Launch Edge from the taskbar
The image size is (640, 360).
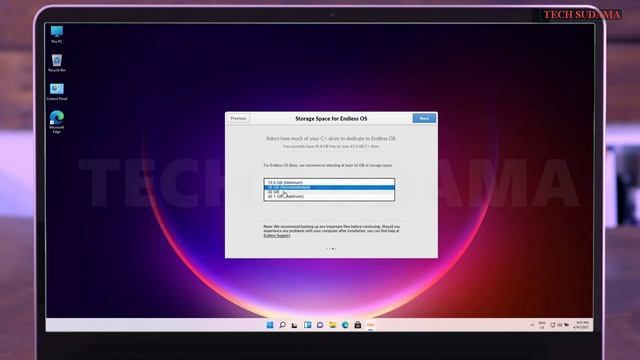[x=345, y=325]
